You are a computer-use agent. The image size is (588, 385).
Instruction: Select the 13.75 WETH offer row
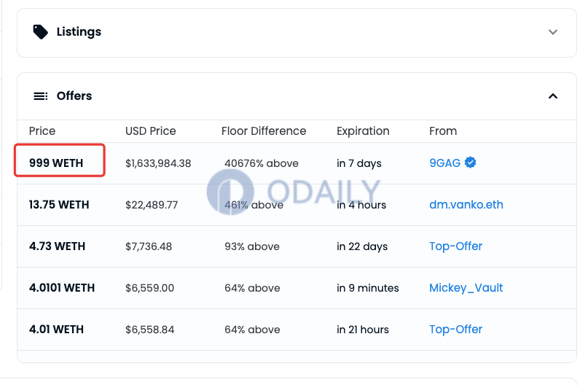tap(297, 205)
